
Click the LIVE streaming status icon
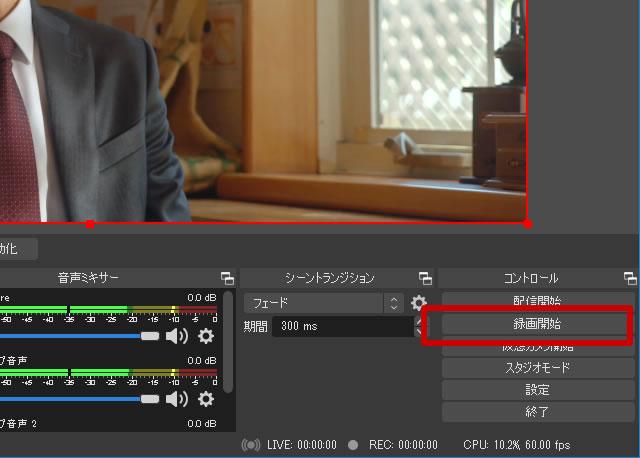[252, 444]
